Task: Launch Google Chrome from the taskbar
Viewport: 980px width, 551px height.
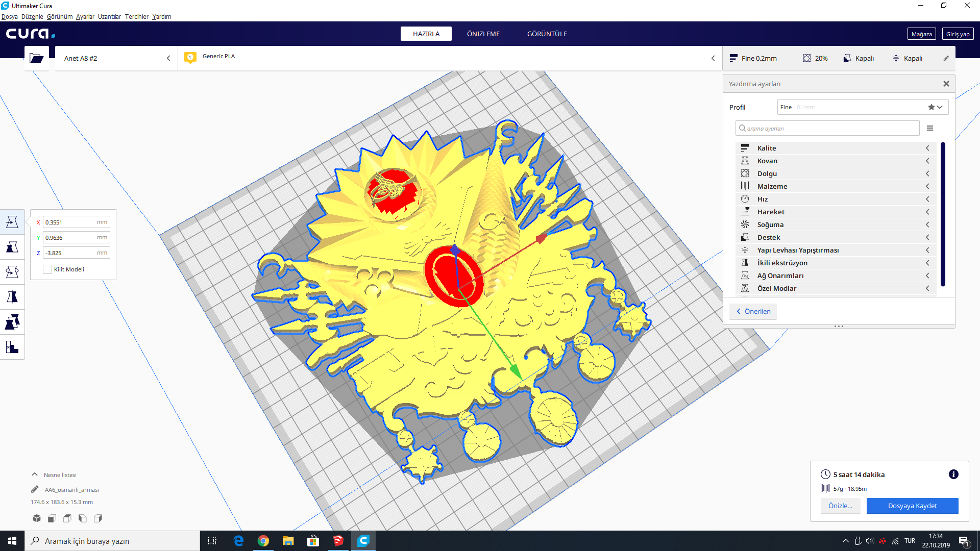Action: 263,541
